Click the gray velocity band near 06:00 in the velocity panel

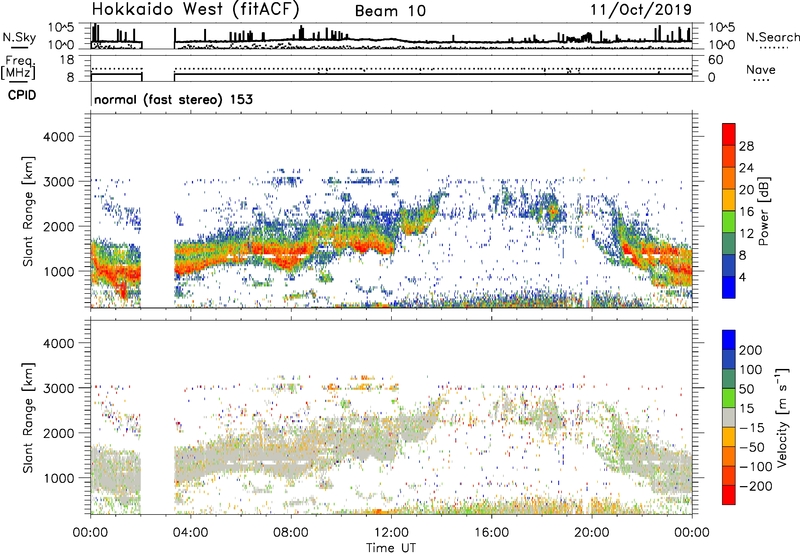(240, 459)
